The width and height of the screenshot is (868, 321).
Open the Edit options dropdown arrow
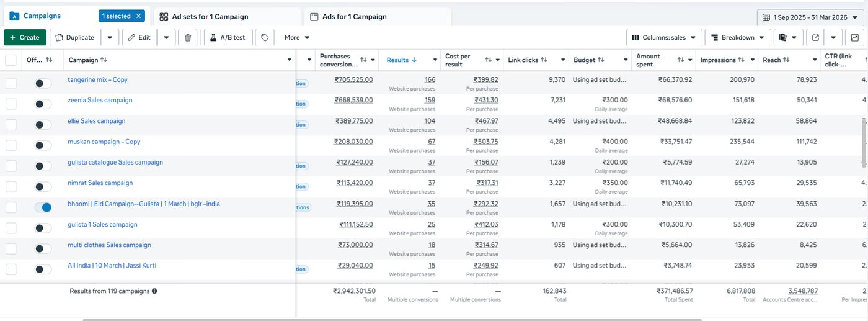pos(166,37)
